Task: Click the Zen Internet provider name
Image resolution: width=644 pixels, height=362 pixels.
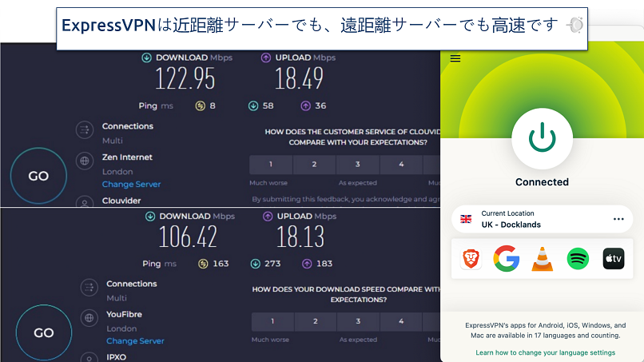Action: 127,157
